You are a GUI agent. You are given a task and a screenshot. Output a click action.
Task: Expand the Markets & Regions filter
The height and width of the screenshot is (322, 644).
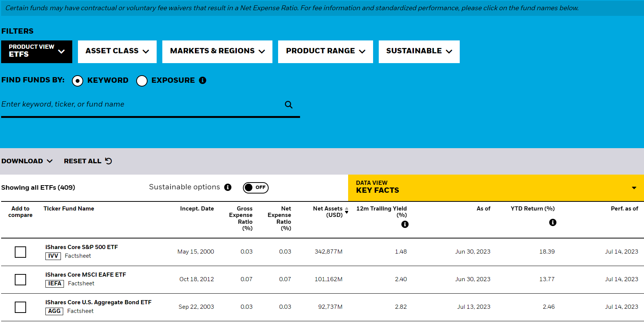[x=217, y=51]
